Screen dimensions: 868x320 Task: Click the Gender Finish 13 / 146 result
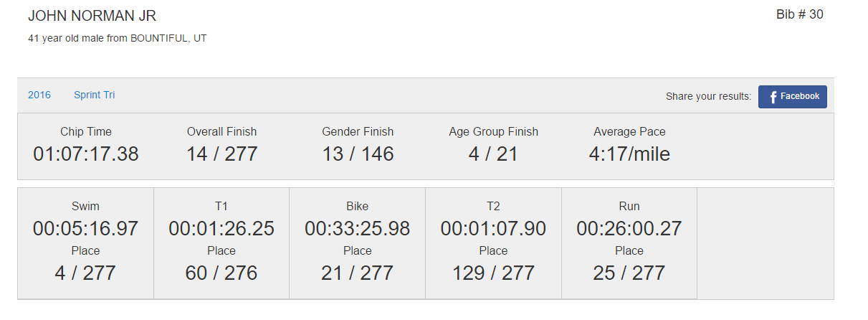tap(358, 154)
